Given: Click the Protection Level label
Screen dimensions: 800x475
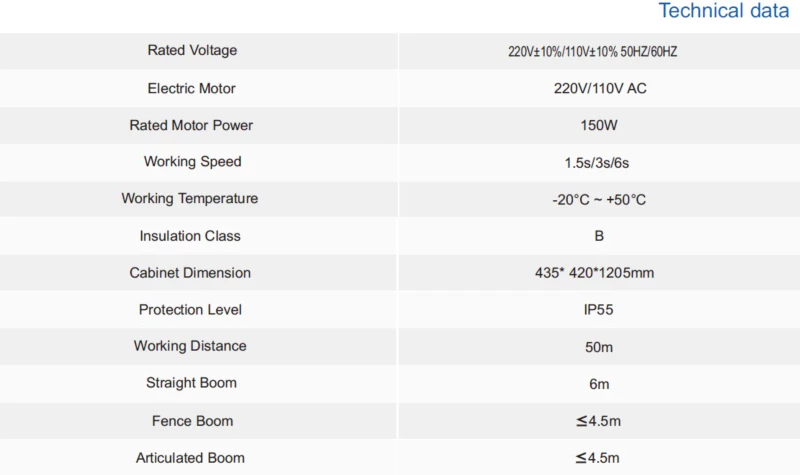Looking at the screenshot, I should [x=190, y=309].
